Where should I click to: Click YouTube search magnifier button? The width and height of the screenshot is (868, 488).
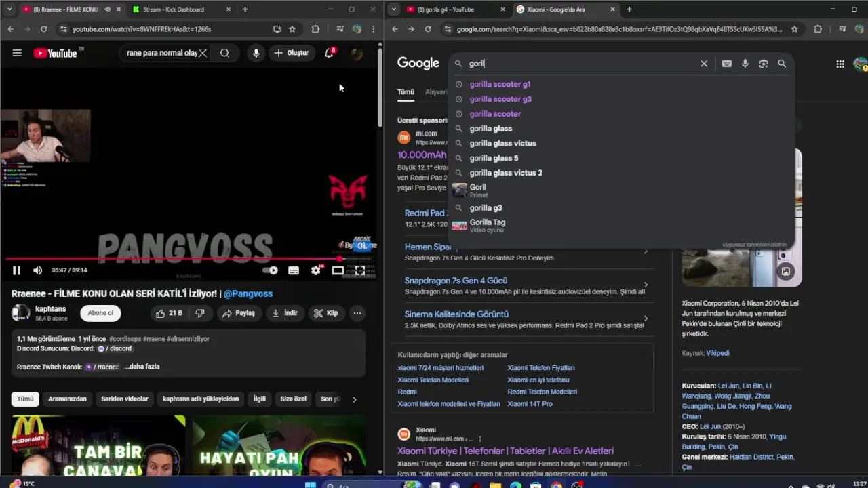tap(224, 53)
